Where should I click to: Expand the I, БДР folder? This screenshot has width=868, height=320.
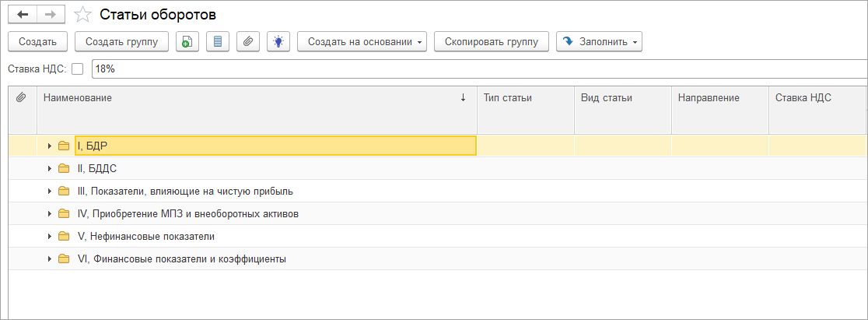[50, 146]
